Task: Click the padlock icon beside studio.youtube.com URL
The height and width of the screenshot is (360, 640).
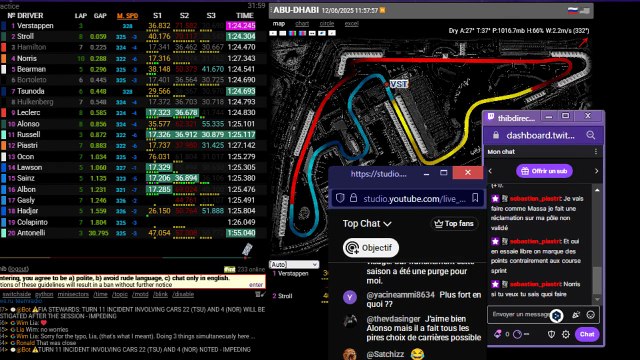Action: [x=353, y=198]
